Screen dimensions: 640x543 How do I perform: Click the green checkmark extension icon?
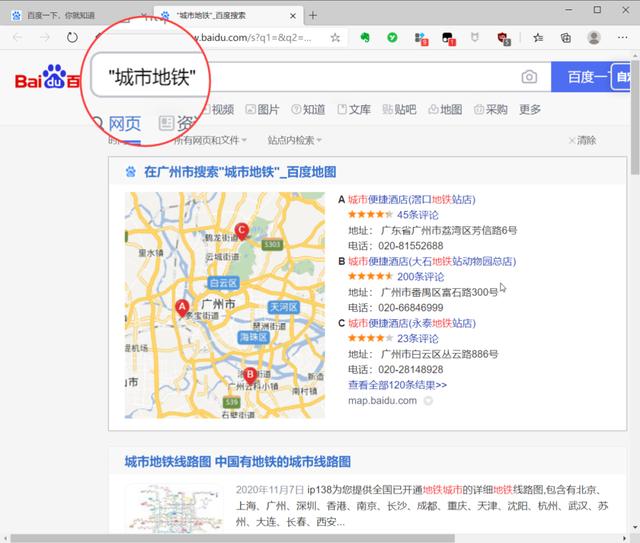click(392, 38)
